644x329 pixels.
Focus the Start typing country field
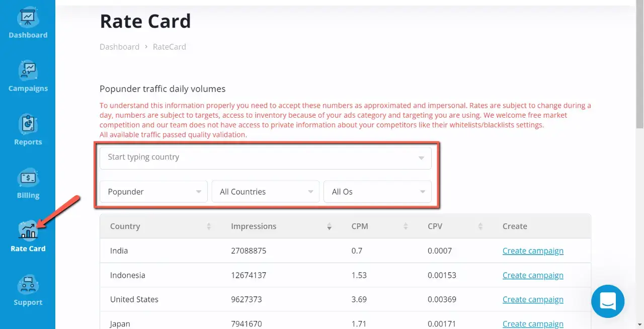click(266, 157)
